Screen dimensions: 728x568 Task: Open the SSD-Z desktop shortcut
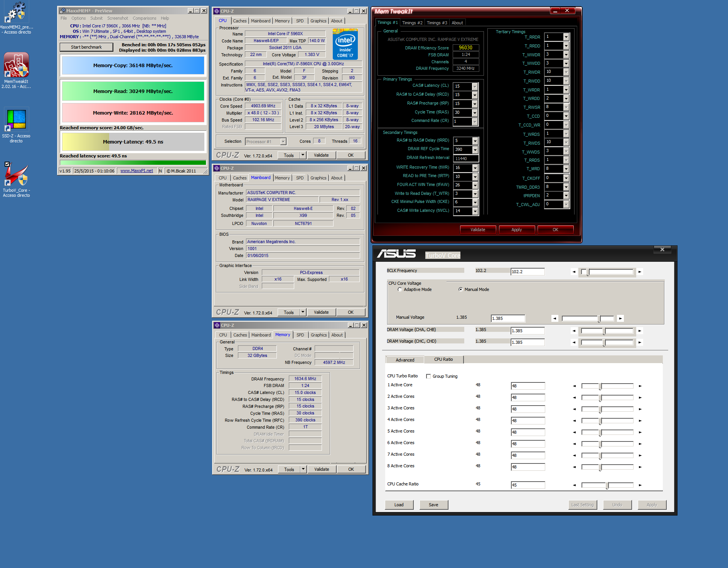click(16, 125)
